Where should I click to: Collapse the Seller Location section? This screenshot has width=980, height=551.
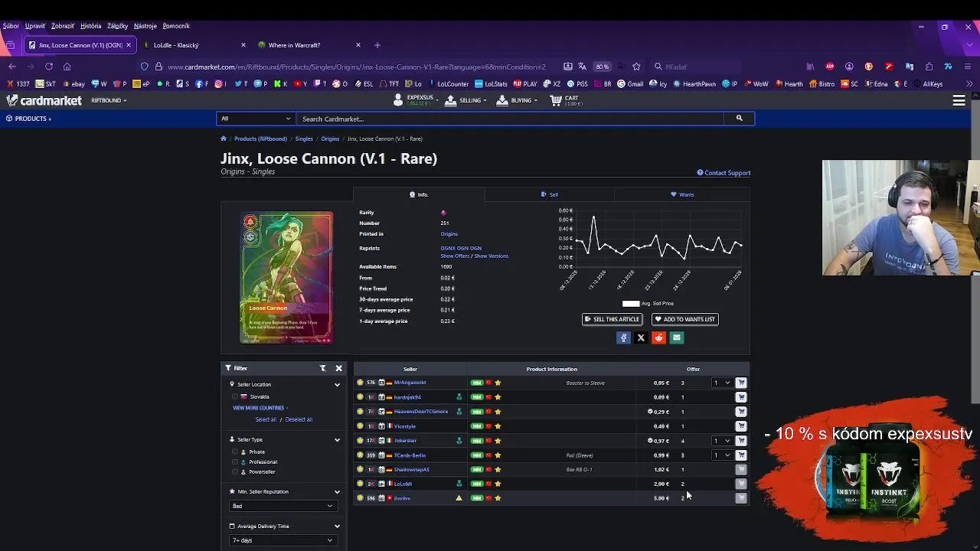[x=337, y=385]
